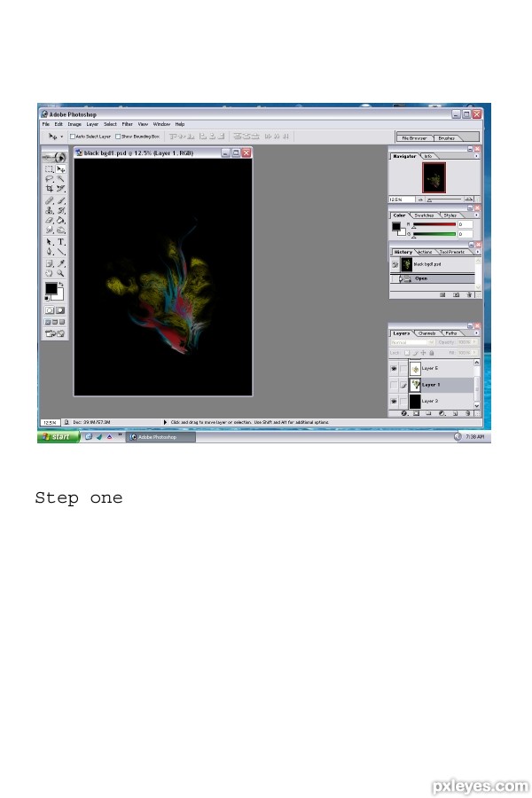Create a new layer from Layers panel

(455, 413)
